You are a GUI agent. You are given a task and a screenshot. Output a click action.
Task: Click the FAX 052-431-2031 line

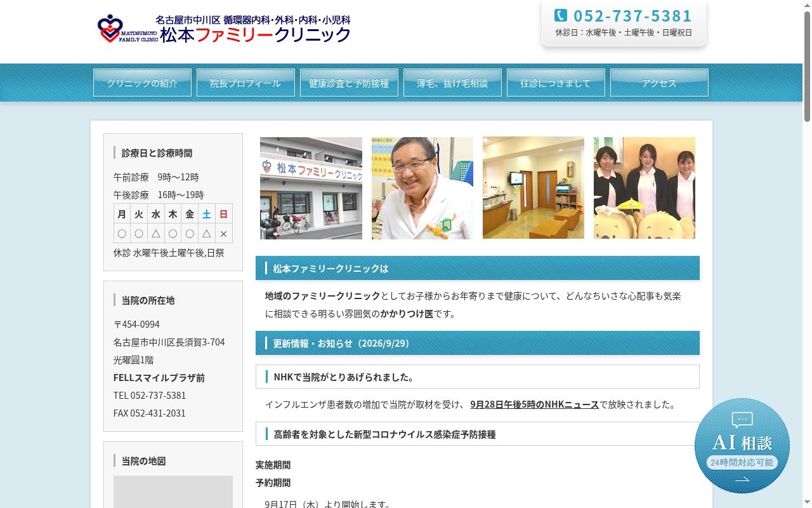coord(150,413)
